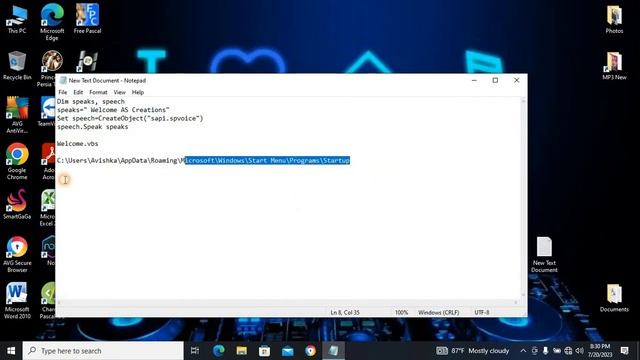
Task: Click the highlighted Startup path text
Action: point(267,160)
